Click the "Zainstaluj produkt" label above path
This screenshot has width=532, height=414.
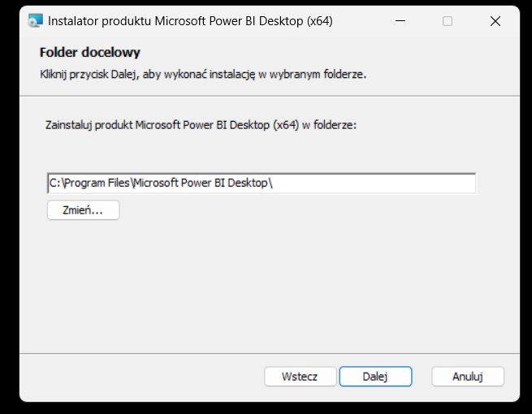(x=202, y=126)
